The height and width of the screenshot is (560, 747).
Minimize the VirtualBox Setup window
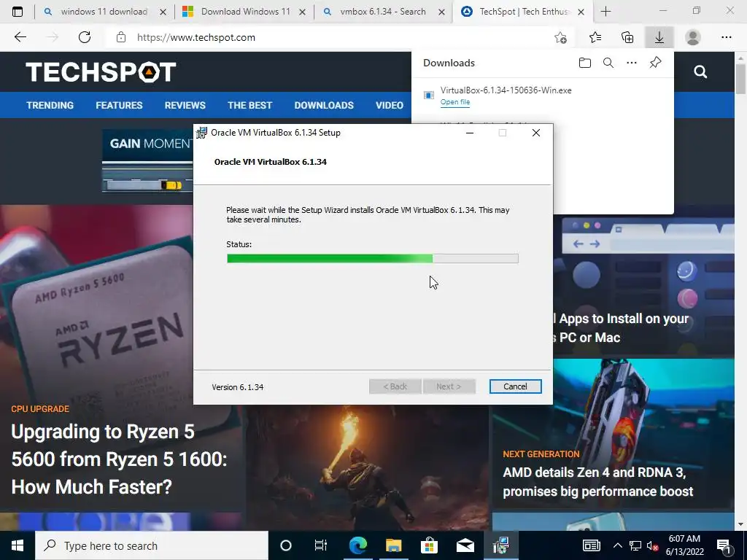click(470, 133)
